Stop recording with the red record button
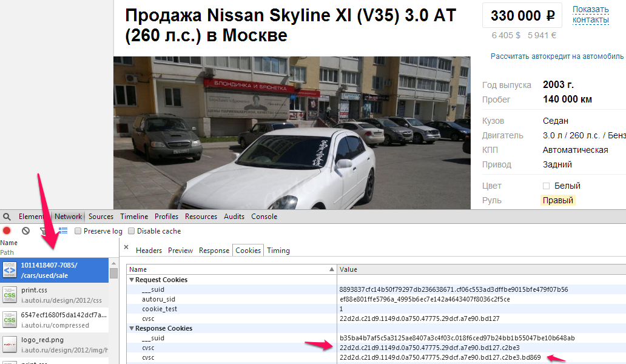Viewport: 626px width, 364px height. coord(7,231)
